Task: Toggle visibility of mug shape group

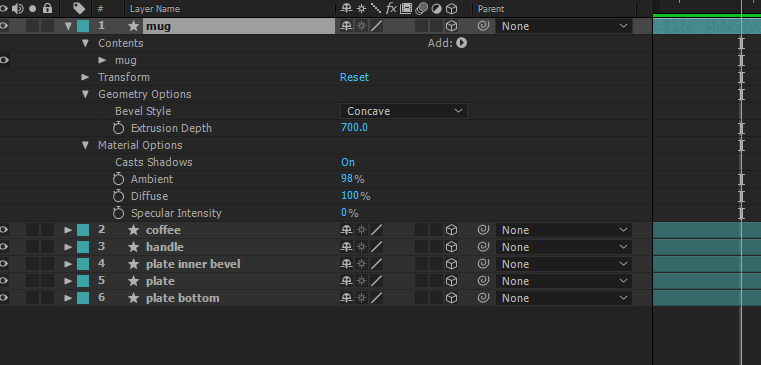Action: tap(4, 60)
